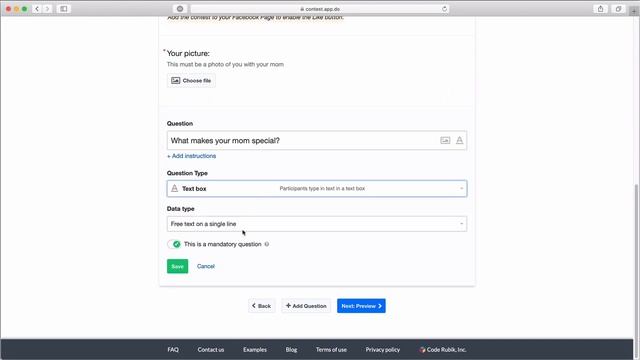Click the Back button
Screen dimensions: 640x360
coord(262,306)
